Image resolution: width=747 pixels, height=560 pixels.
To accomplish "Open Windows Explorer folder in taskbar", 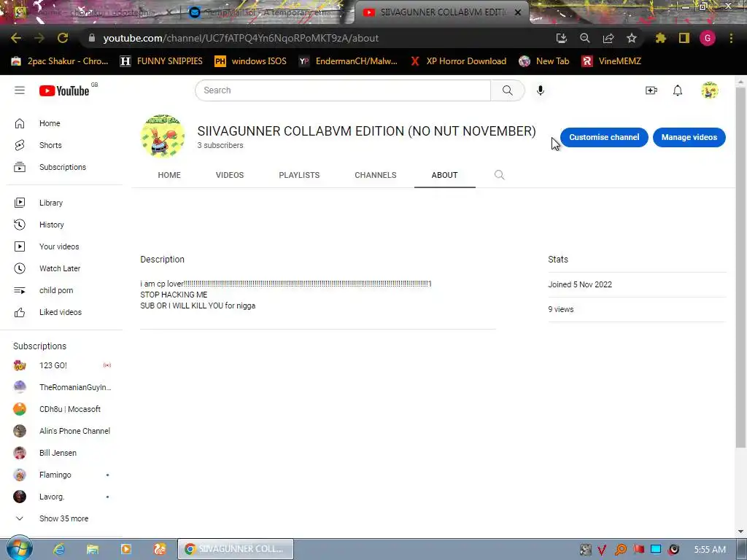I will tap(93, 549).
